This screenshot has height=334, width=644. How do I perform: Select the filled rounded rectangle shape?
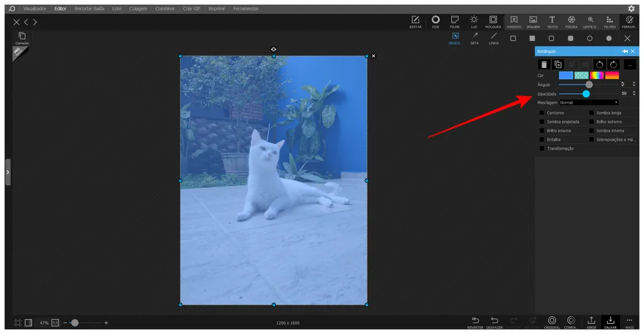570,38
